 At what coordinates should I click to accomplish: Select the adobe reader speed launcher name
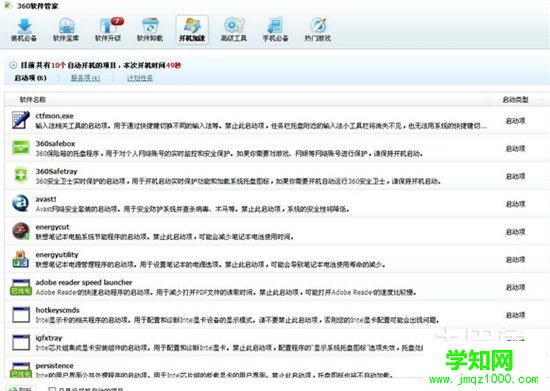84,282
